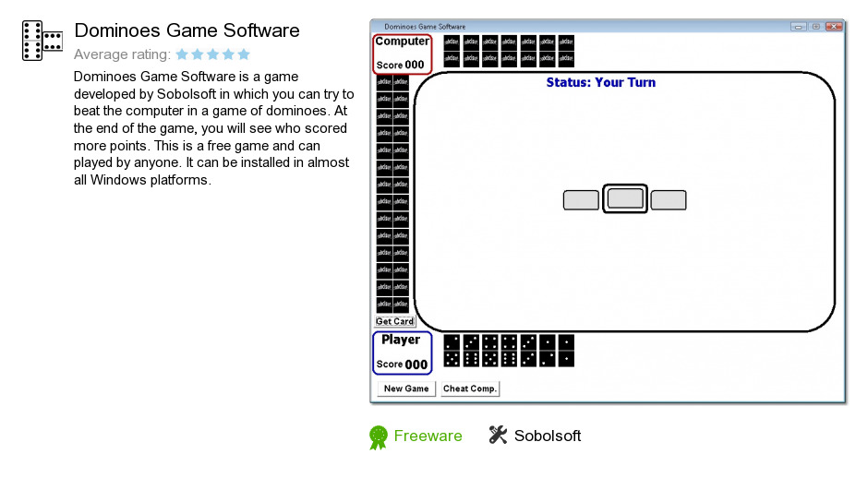This screenshot has height=478, width=868.
Task: Click the Get Card button
Action: (394, 321)
